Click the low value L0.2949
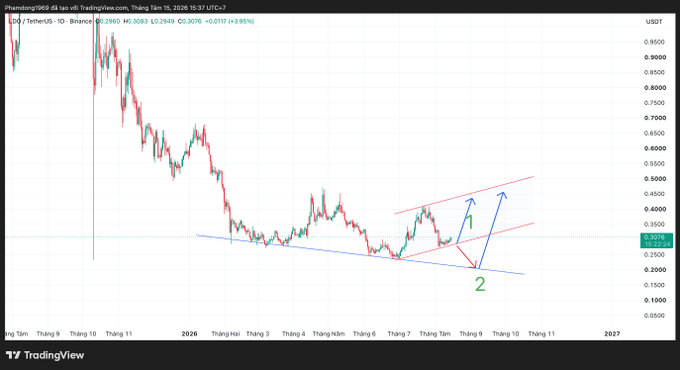Image resolution: width=680 pixels, height=370 pixels. pyautogui.click(x=163, y=21)
